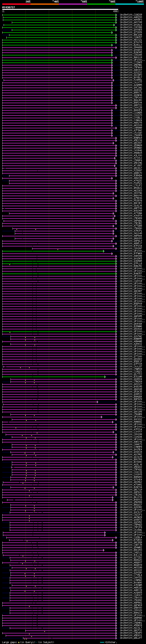
Task: Select the UniRef100_O41148 label
Action: pos(131,233)
